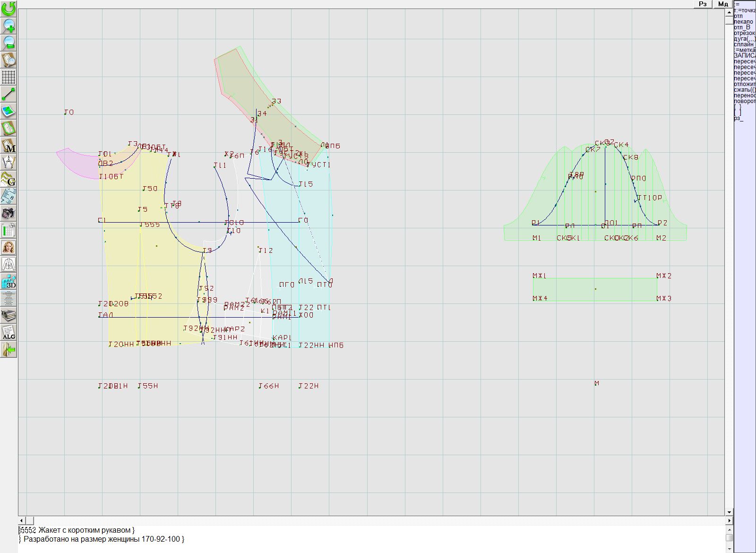Open the woman's face portrait icon
Image resolution: width=756 pixels, height=553 pixels.
point(9,247)
